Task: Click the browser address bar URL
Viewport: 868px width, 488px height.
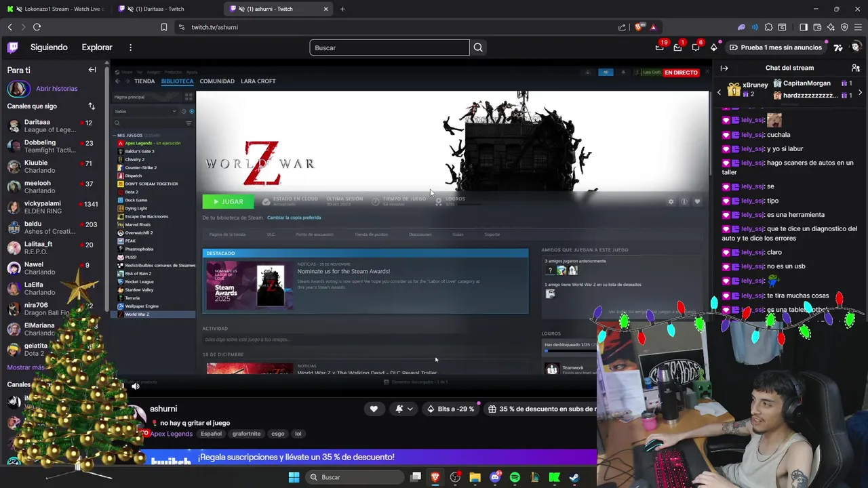Action: click(x=214, y=27)
